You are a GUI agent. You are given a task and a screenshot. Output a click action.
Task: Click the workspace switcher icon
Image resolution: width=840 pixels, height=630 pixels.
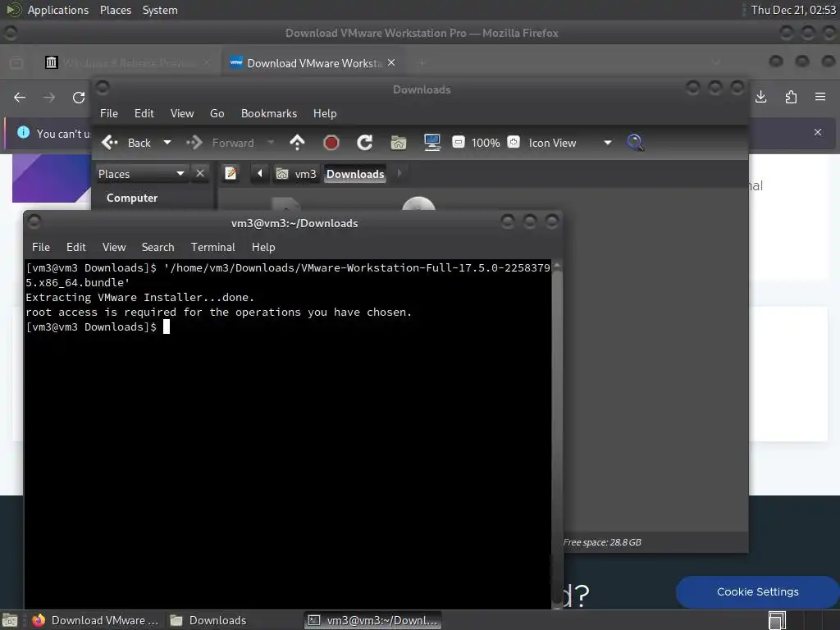(x=777, y=620)
